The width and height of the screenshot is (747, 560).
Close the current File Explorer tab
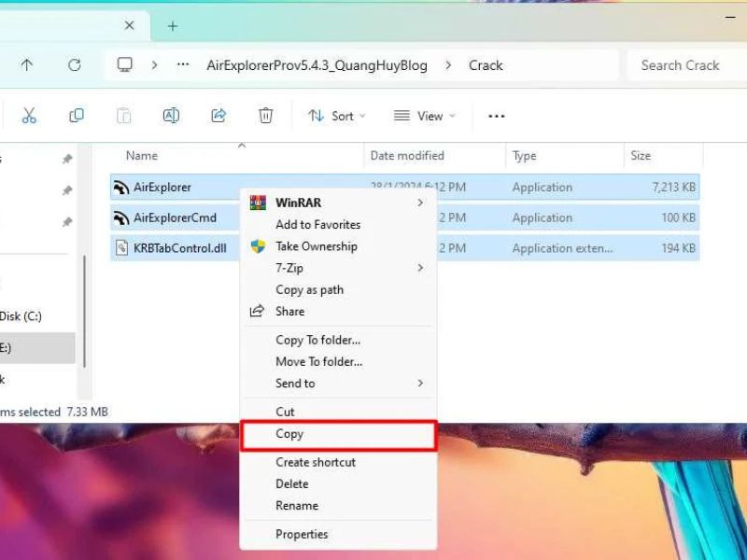click(129, 26)
